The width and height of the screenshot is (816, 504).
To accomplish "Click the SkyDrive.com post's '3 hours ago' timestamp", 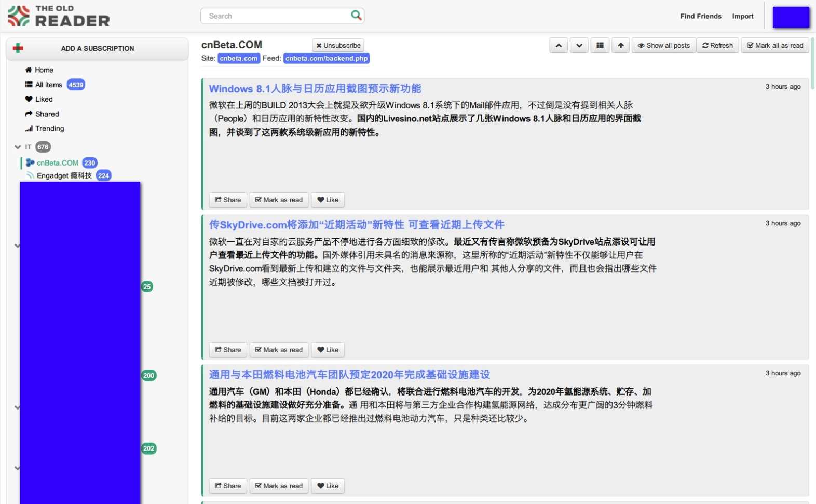I will [x=783, y=223].
